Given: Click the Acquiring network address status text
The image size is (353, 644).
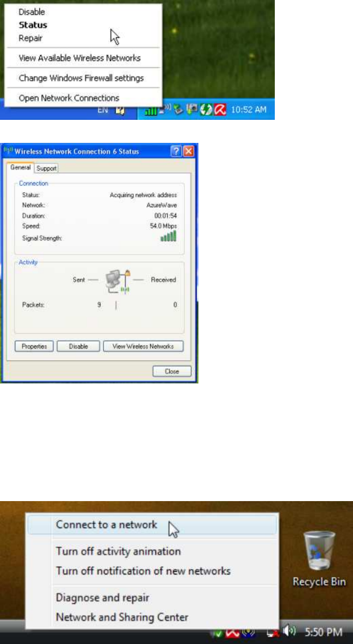Looking at the screenshot, I should (143, 195).
